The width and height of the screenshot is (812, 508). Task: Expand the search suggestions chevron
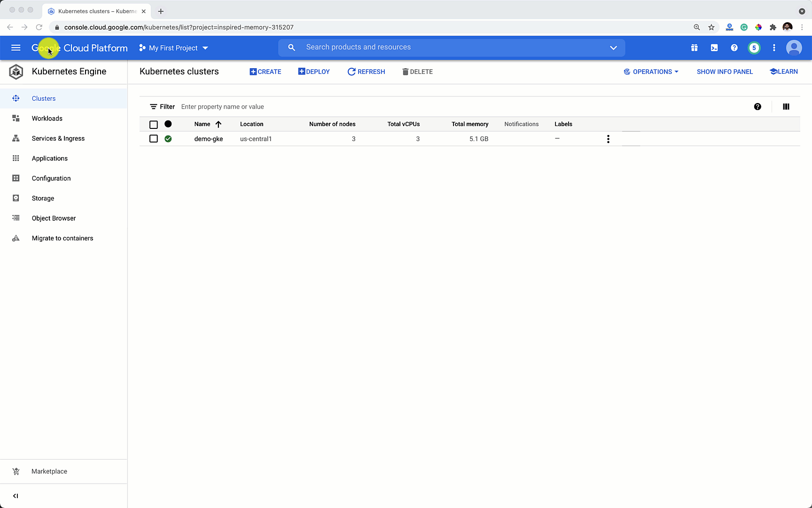tap(613, 48)
